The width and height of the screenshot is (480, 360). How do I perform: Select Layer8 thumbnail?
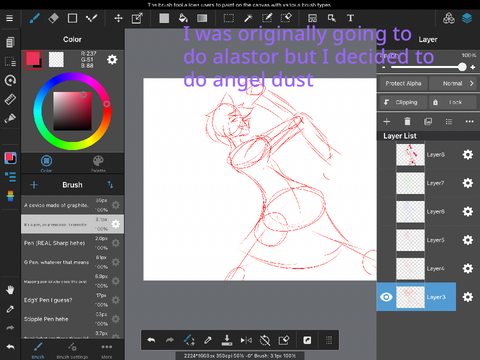[410, 154]
